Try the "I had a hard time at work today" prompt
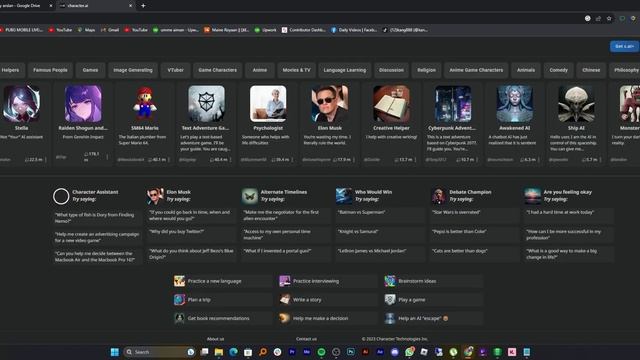640x360 pixels. click(569, 215)
